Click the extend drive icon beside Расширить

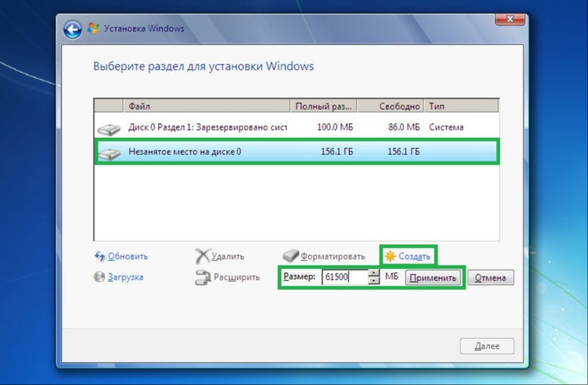(203, 277)
